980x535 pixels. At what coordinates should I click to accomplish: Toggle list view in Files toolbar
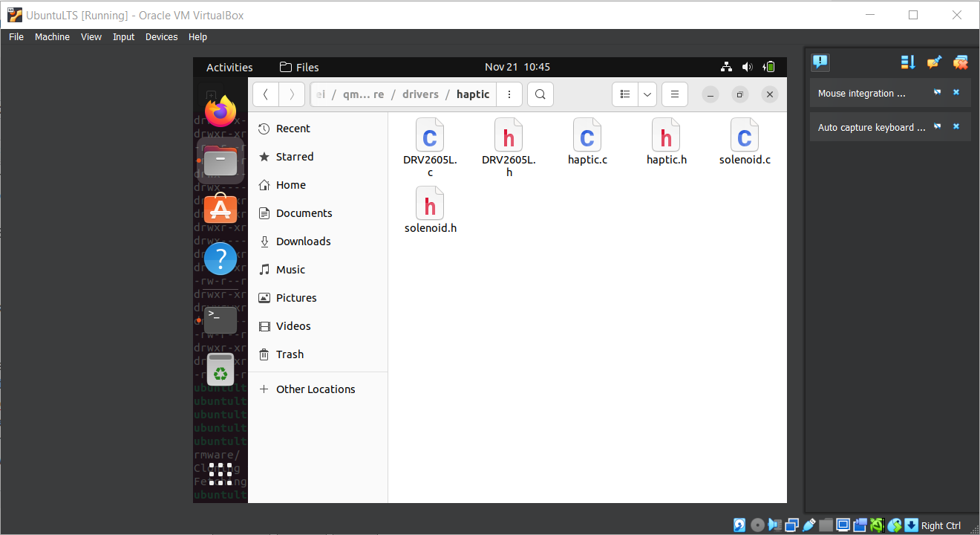(x=625, y=94)
